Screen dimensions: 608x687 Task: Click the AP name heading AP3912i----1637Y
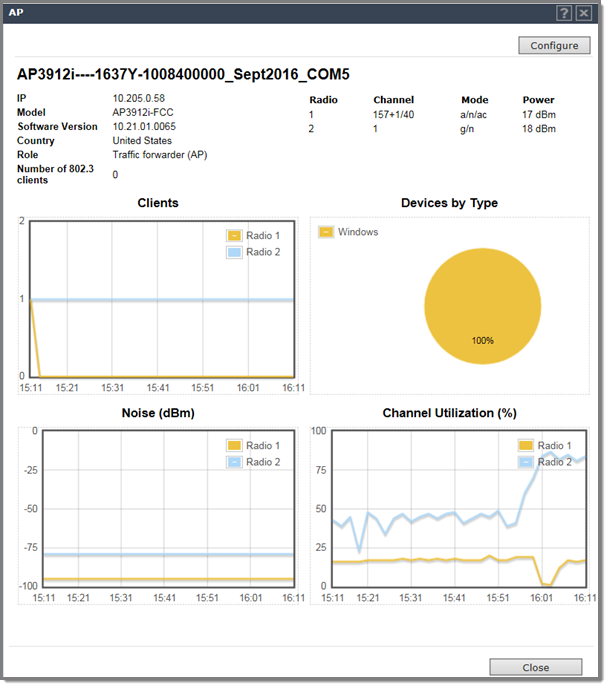(183, 75)
